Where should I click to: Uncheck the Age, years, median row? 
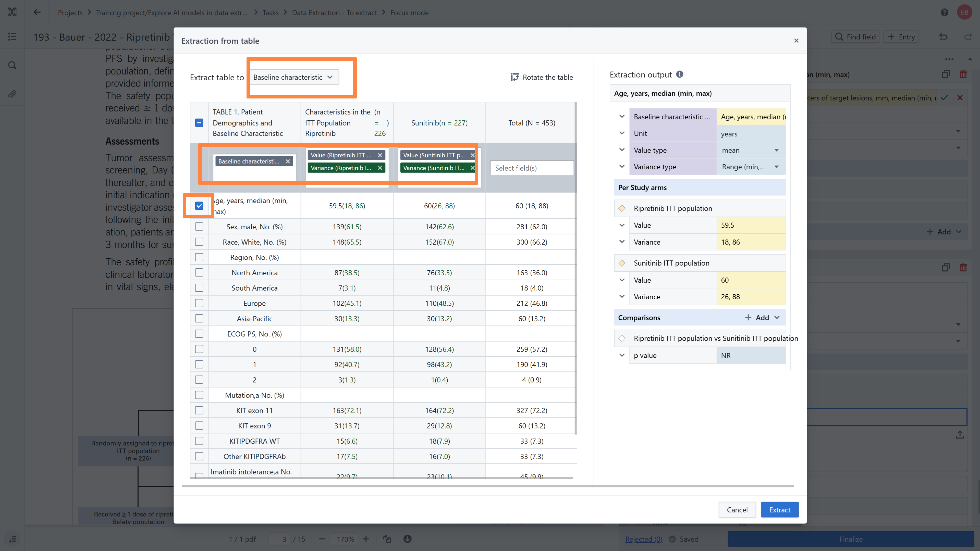[x=199, y=206]
